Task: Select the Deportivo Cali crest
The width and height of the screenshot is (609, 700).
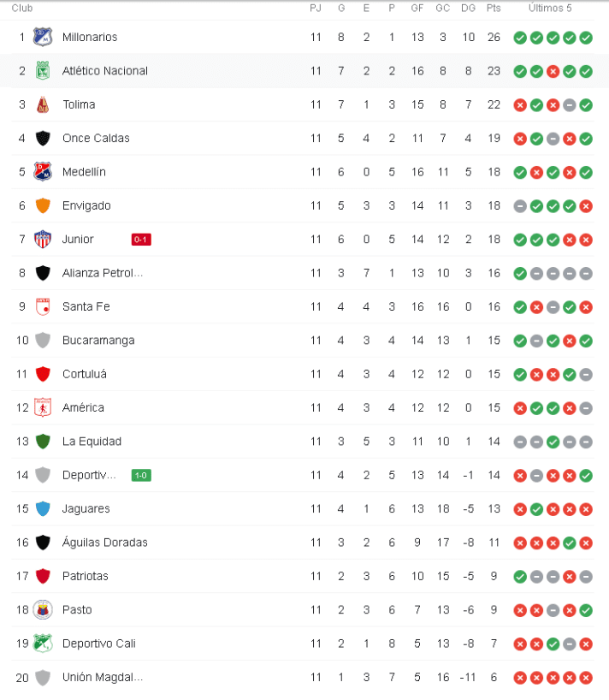Action: pyautogui.click(x=43, y=644)
